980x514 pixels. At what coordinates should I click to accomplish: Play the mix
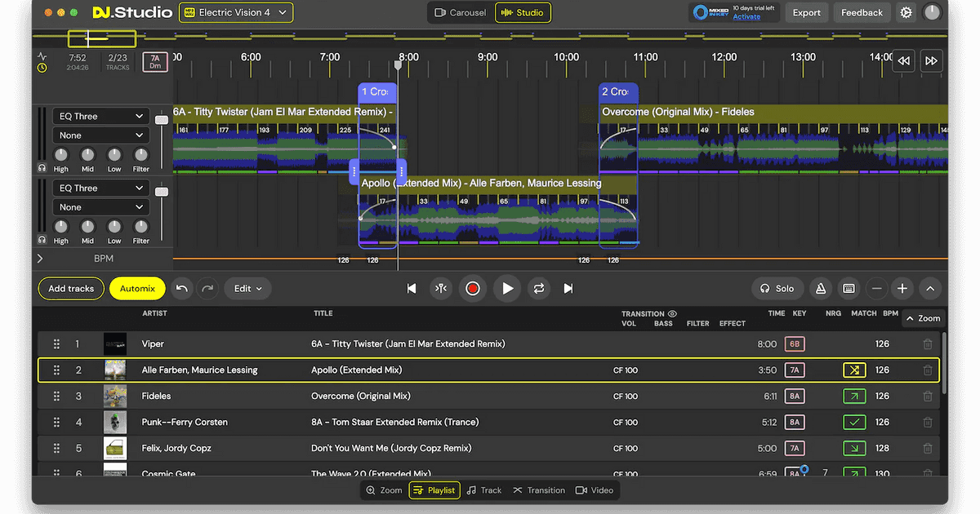pyautogui.click(x=507, y=288)
